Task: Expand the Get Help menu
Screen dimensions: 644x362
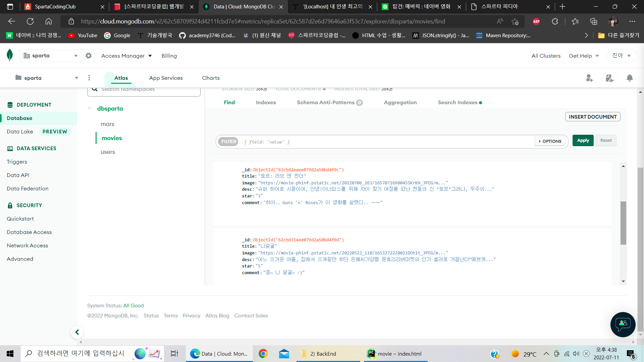Action: point(584,56)
